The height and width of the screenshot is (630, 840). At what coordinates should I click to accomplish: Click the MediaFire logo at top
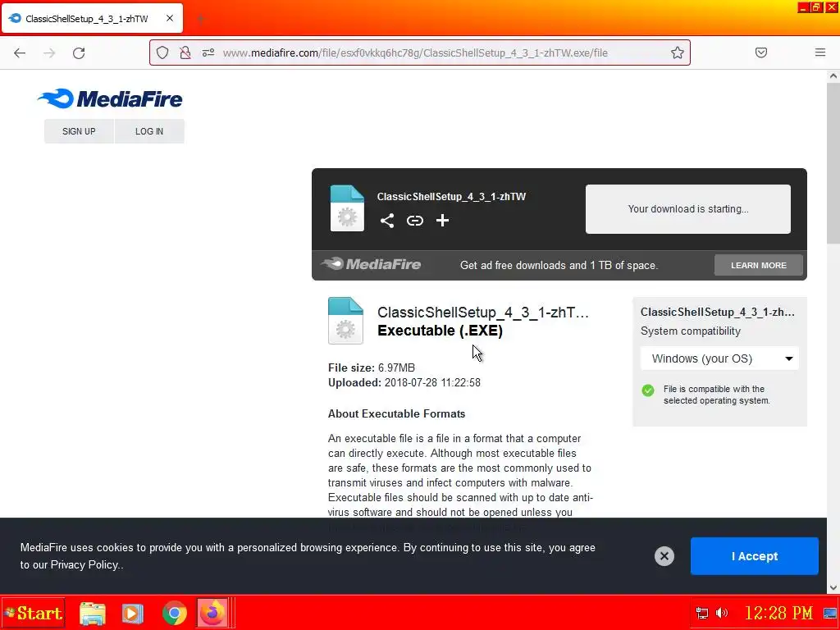(x=110, y=98)
